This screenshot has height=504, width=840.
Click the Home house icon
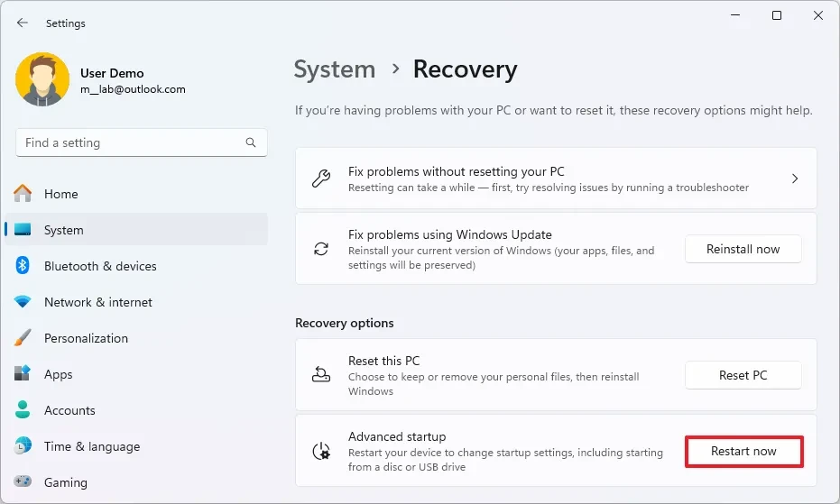click(23, 193)
